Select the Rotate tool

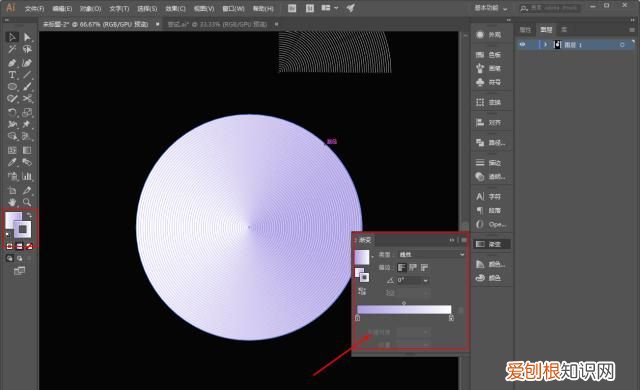tap(12, 112)
